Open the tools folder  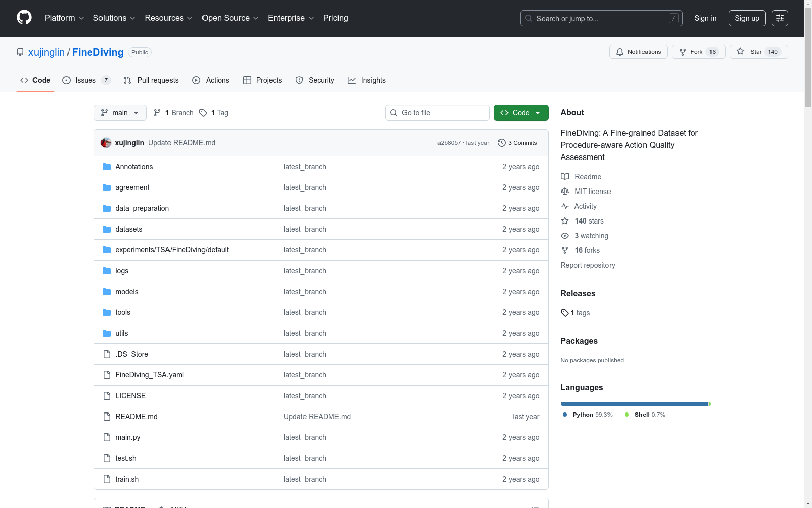123,312
